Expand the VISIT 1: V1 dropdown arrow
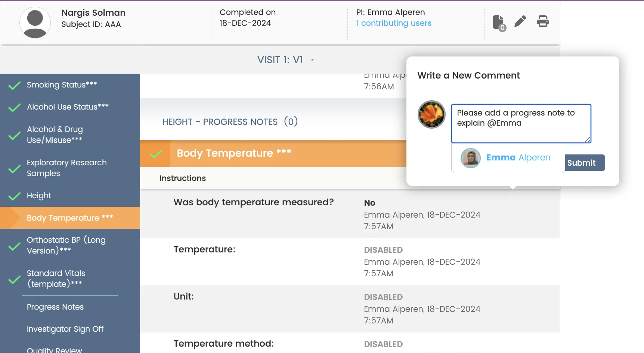Viewport: 644px width, 353px height. pos(313,60)
